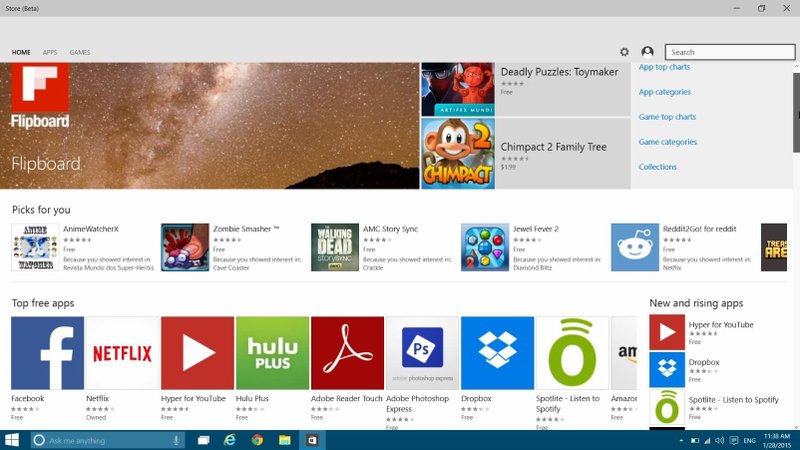
Task: Open File Explorer from the taskbar
Action: [x=285, y=440]
